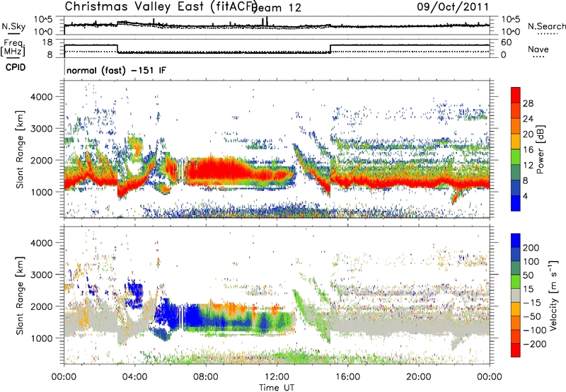
Task: Pick the gray -15 to 15 velocity segment
Action: coord(516,295)
